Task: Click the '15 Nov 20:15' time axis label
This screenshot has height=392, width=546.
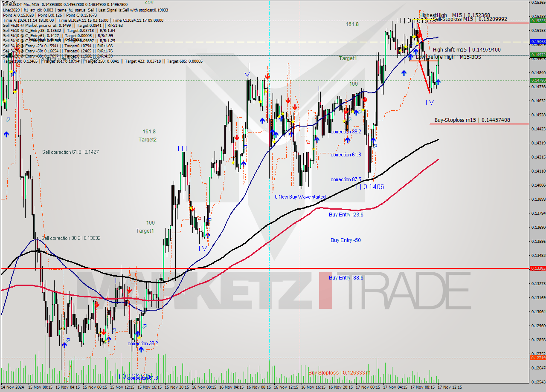Action: pyautogui.click(x=177, y=388)
